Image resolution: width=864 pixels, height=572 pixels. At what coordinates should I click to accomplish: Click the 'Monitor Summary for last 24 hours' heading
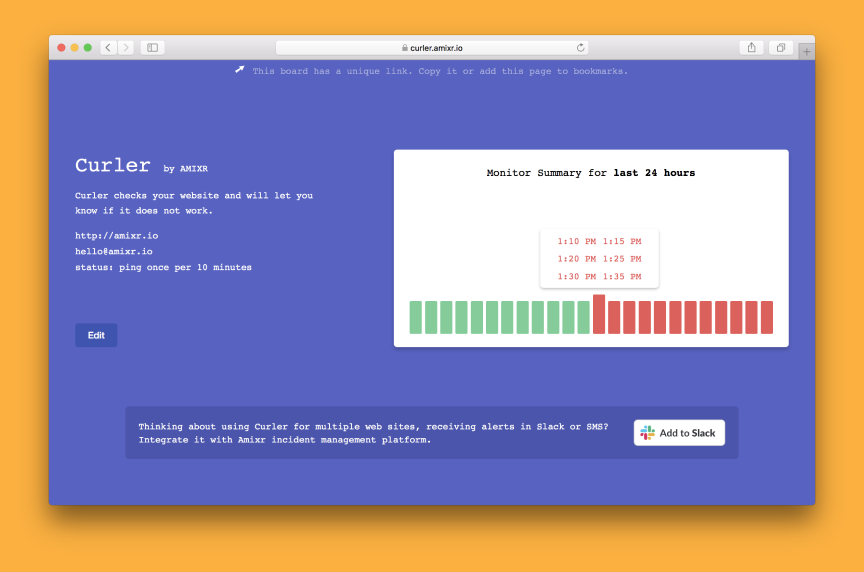coord(591,173)
